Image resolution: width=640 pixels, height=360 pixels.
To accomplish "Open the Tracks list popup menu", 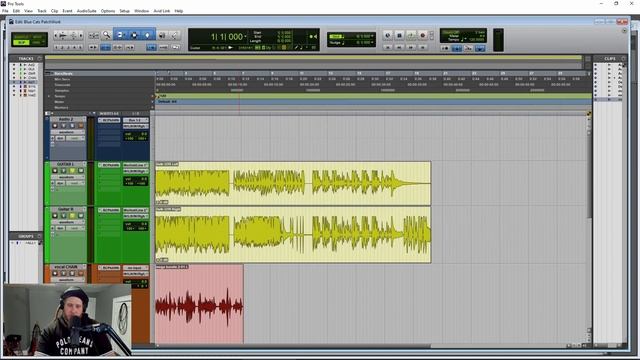I will [x=40, y=58].
